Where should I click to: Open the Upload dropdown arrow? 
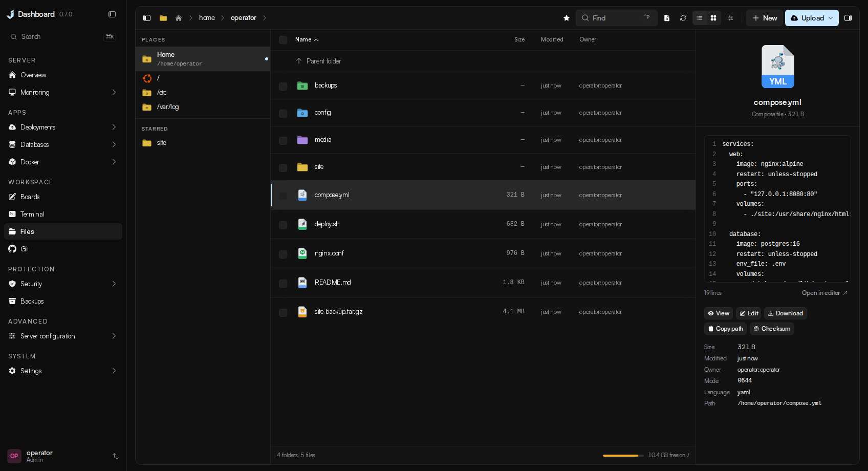coord(831,18)
